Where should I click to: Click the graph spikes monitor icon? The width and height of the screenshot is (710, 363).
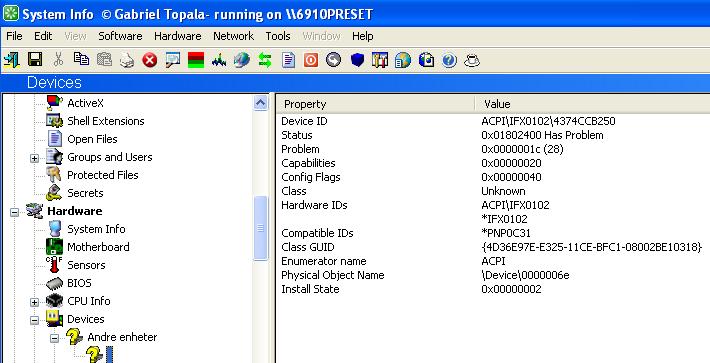(x=219, y=60)
